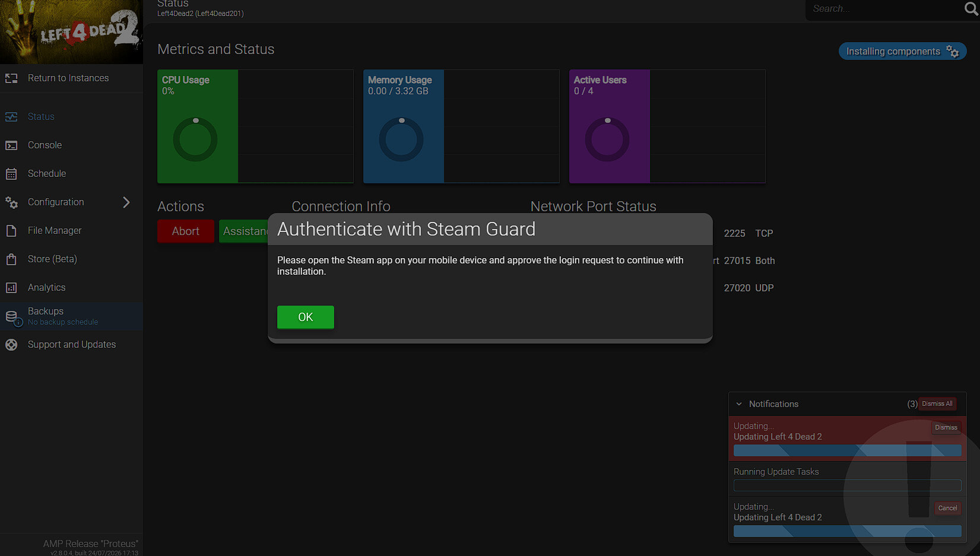Collapse the Notifications panel chevron
This screenshot has width=980, height=556.
[739, 404]
